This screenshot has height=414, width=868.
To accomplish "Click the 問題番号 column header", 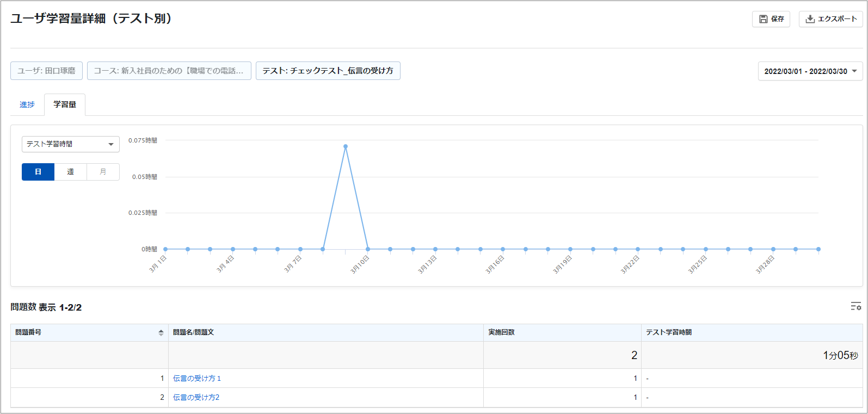I will 90,332.
